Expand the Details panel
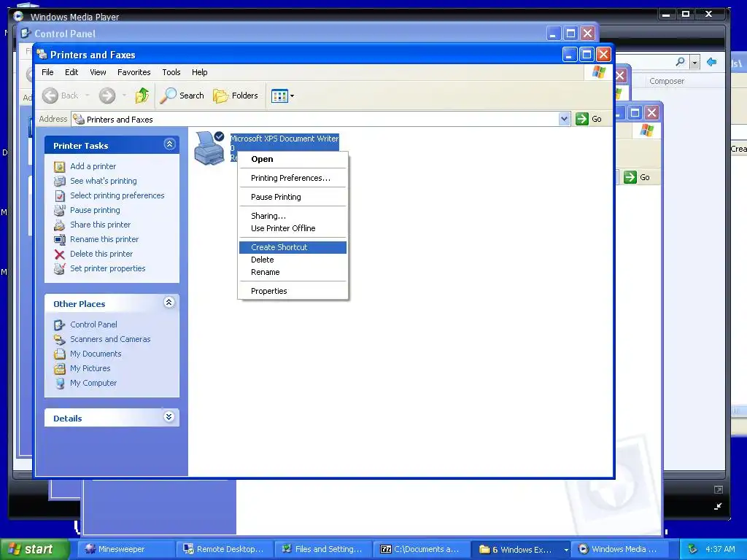The image size is (747, 560). [169, 417]
